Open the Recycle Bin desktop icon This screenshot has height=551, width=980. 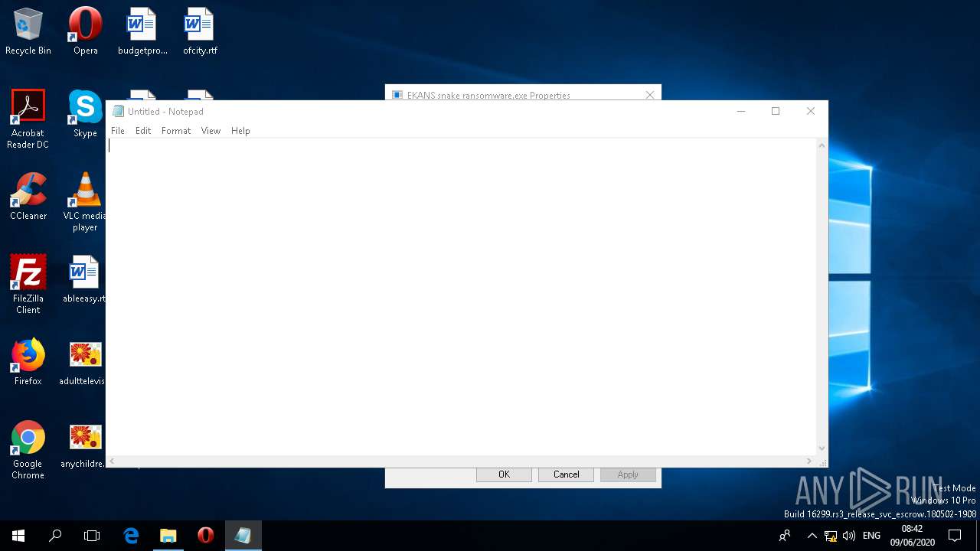pos(28,32)
